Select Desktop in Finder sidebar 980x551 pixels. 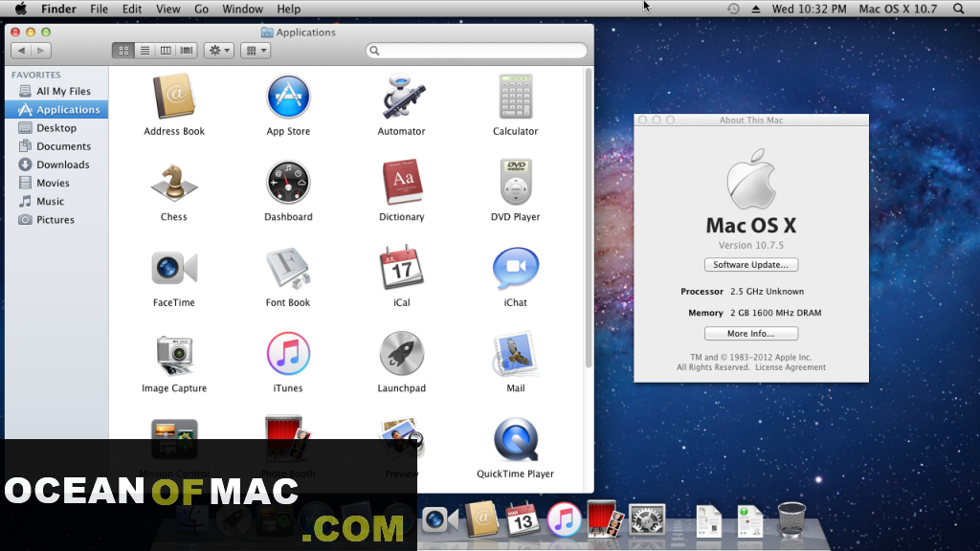(56, 128)
